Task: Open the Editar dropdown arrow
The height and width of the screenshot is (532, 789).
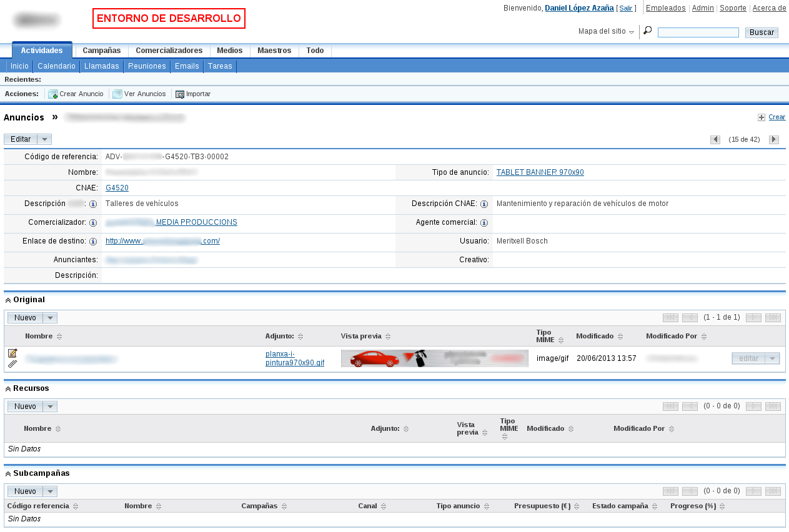Action: pos(43,139)
